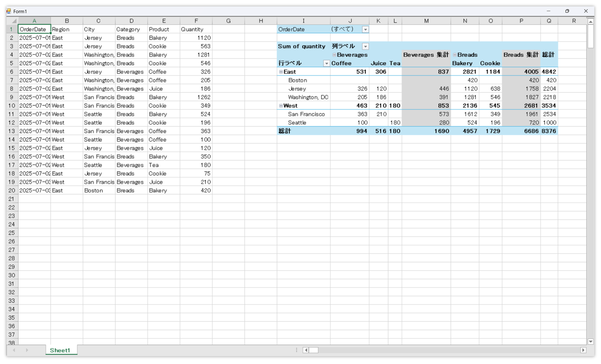Select column F header
The image size is (601, 364).
click(196, 21)
